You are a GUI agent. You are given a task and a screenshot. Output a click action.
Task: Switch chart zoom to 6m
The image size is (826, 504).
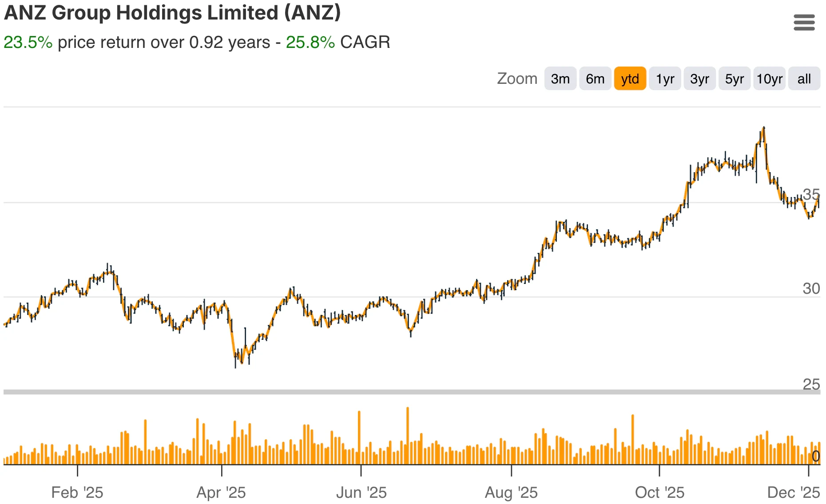tap(595, 79)
